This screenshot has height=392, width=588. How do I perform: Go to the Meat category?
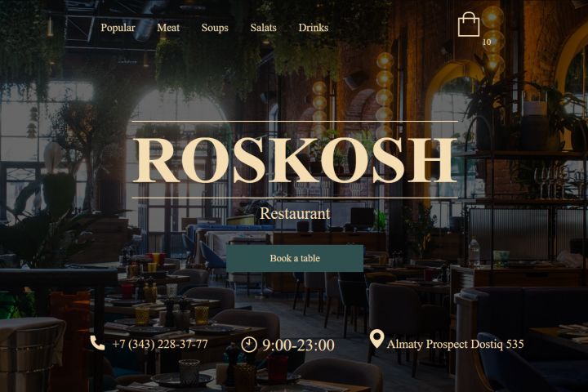pos(168,28)
